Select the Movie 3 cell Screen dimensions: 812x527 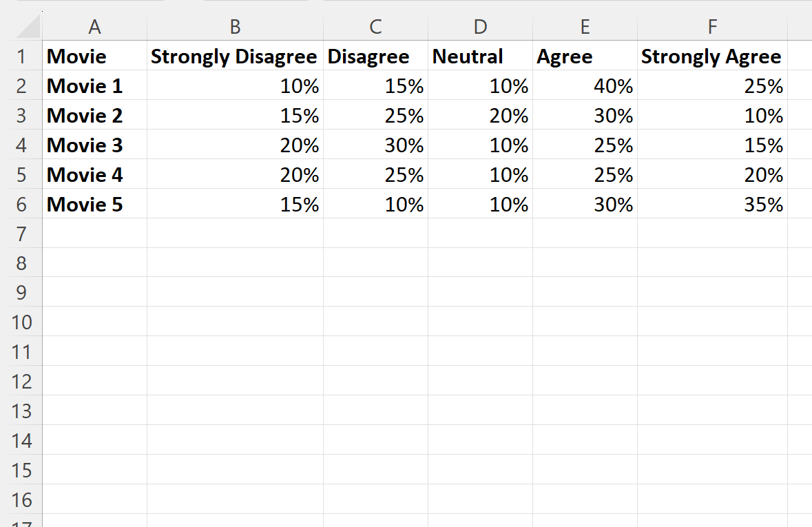pyautogui.click(x=85, y=145)
